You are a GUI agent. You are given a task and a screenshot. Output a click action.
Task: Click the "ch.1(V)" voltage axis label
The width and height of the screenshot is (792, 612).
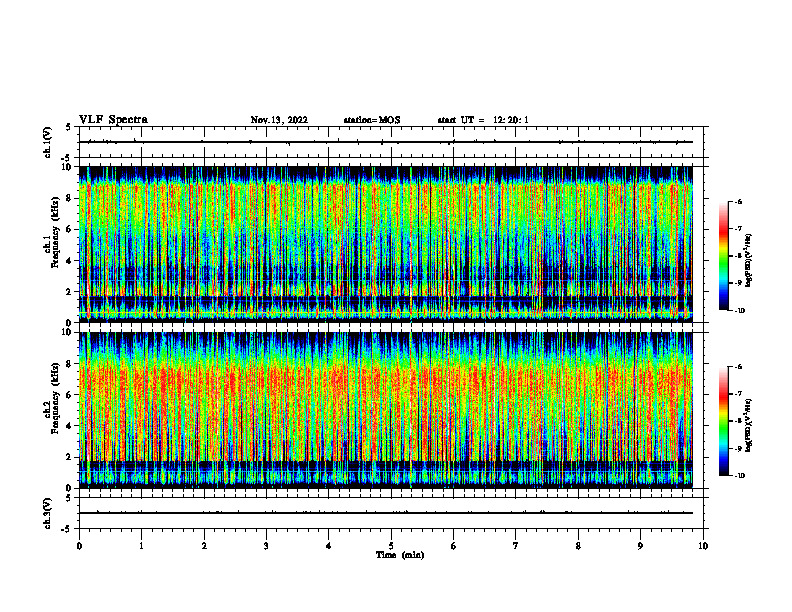coord(47,142)
